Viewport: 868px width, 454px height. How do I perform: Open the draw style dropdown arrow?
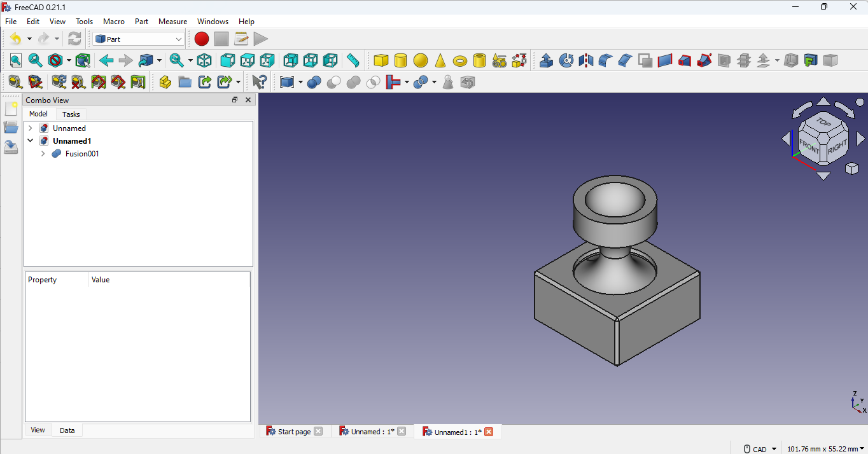69,60
